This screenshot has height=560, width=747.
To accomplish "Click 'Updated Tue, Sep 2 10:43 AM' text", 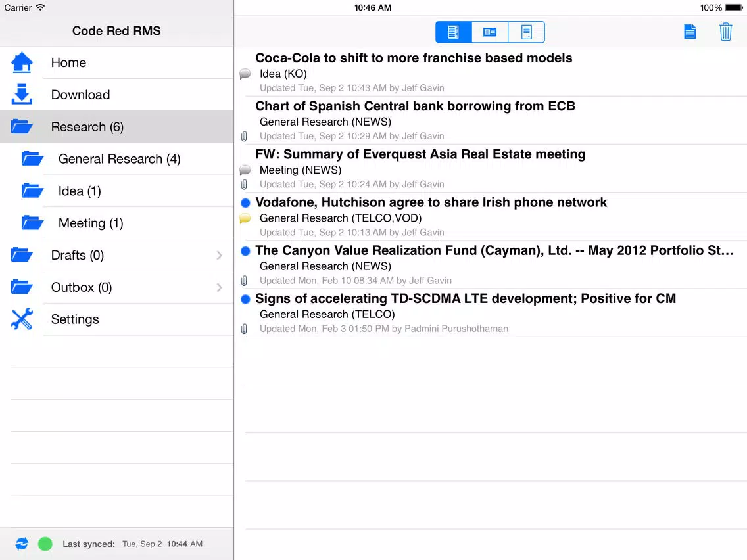I will (x=322, y=88).
